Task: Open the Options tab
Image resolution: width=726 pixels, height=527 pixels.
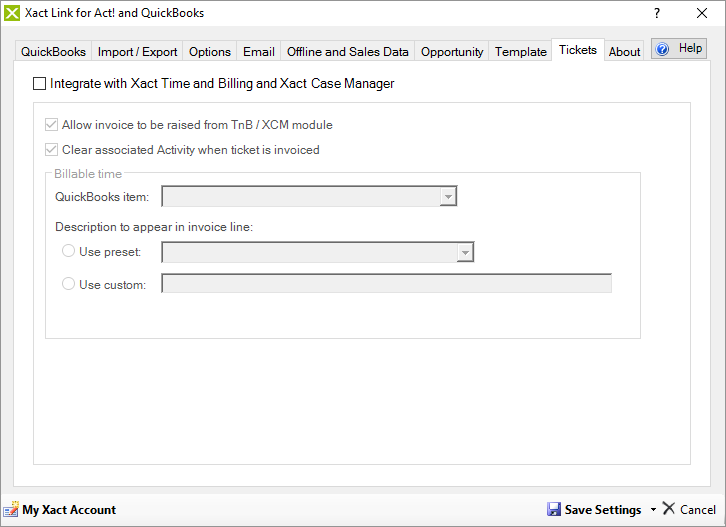Action: [210, 51]
